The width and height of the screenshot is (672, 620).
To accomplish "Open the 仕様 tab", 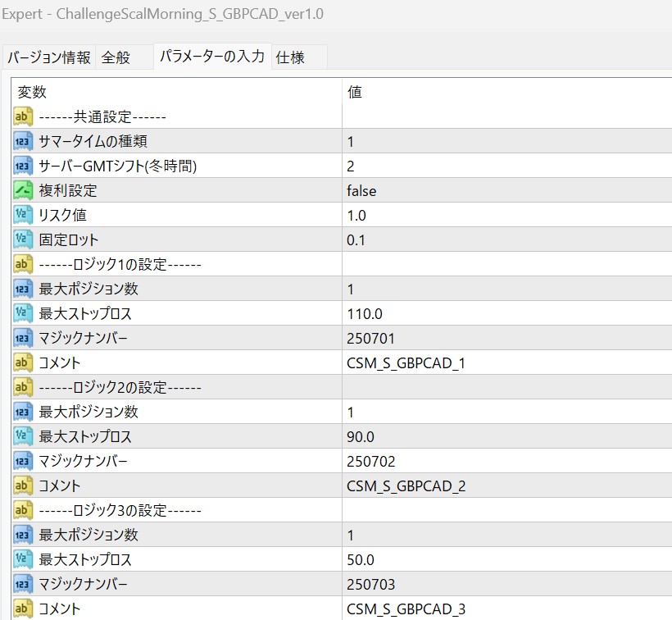I will [299, 57].
